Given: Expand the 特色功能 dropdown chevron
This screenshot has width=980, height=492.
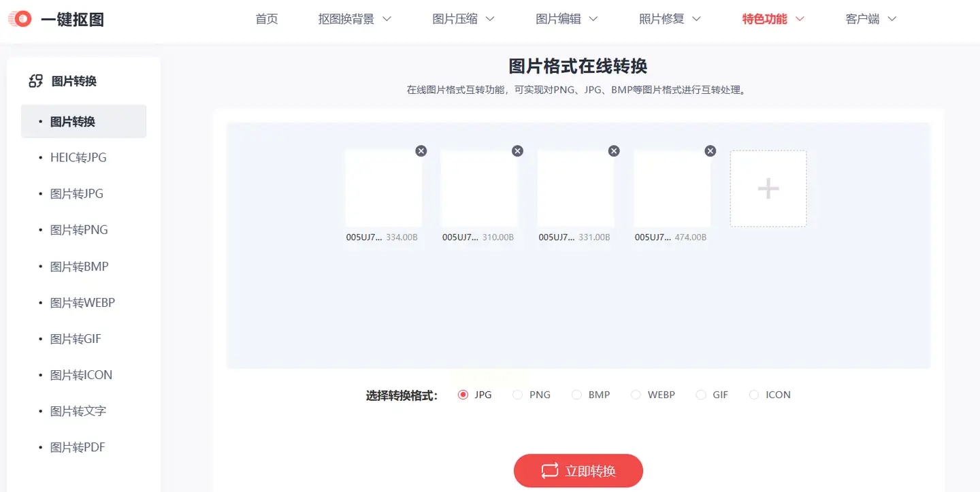Looking at the screenshot, I should [x=800, y=19].
